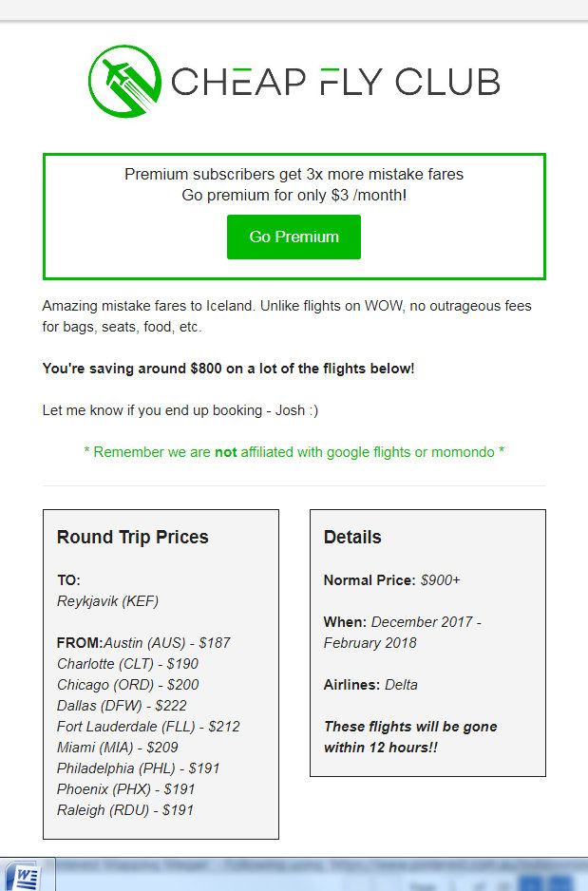Viewport: 588px width, 891px height.
Task: Click the Airlines: Delta line
Action: click(370, 685)
